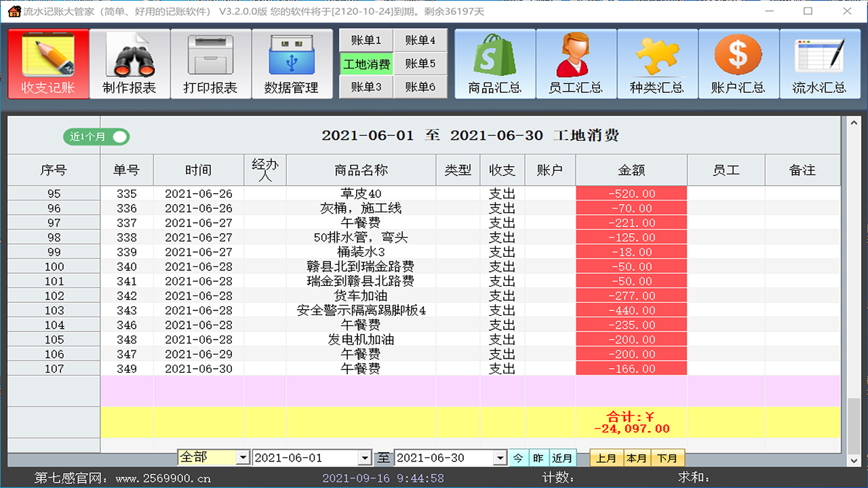Open 种类汇总 with the puzzle icon
Viewport: 868px width, 488px height.
point(657,63)
